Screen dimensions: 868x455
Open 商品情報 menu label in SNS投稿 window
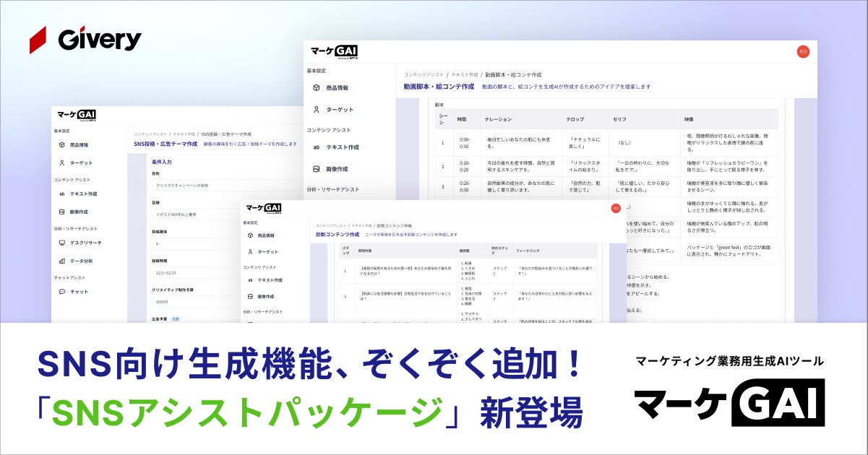[78, 145]
